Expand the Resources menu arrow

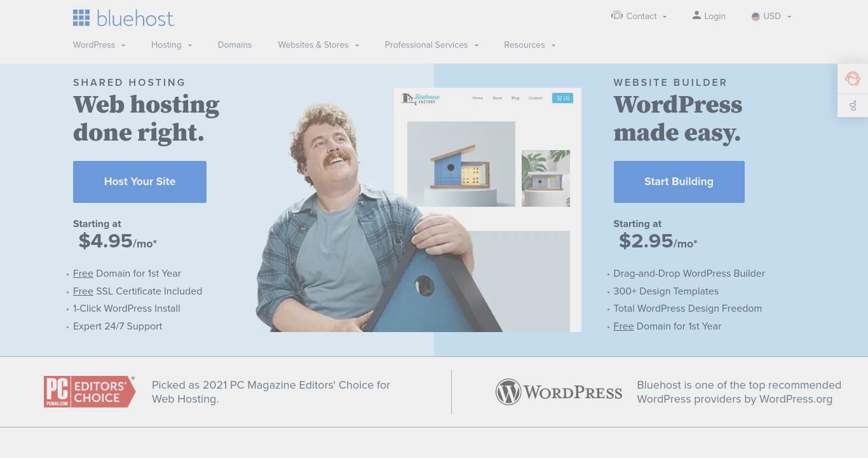tap(553, 45)
